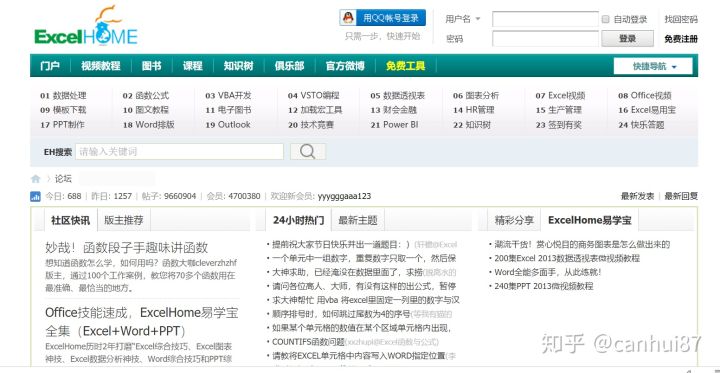
Task: Click the 登录 button
Action: pyautogui.click(x=627, y=39)
